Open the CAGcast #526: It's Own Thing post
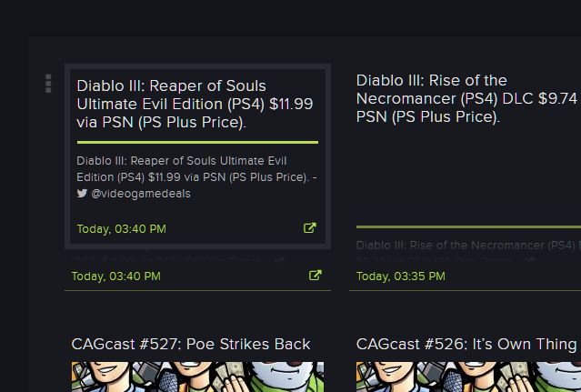Image resolution: width=581 pixels, height=392 pixels. (x=466, y=344)
